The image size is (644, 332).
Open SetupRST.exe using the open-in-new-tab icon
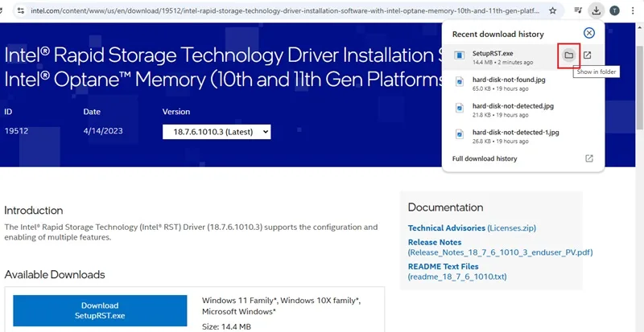588,55
